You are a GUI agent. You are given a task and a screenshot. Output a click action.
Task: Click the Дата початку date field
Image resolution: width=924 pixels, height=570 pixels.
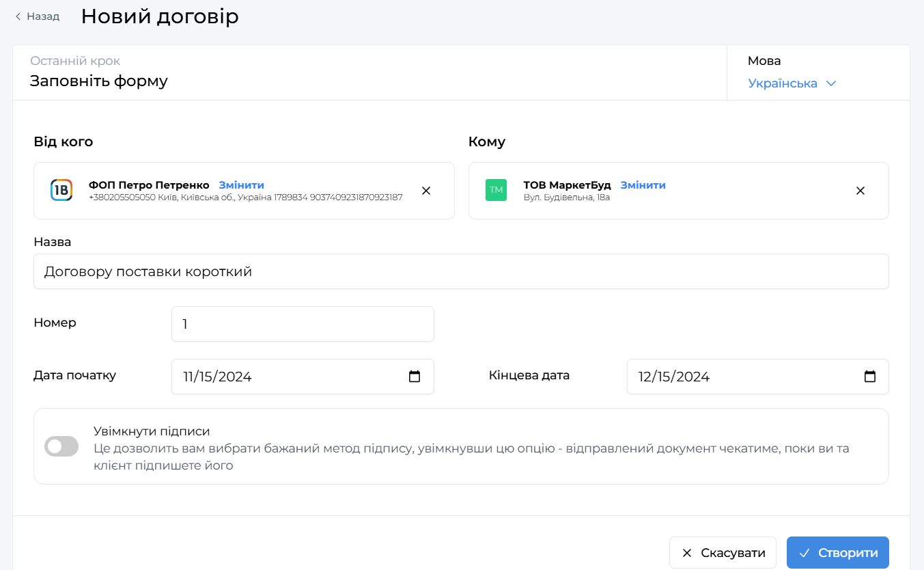(287, 377)
